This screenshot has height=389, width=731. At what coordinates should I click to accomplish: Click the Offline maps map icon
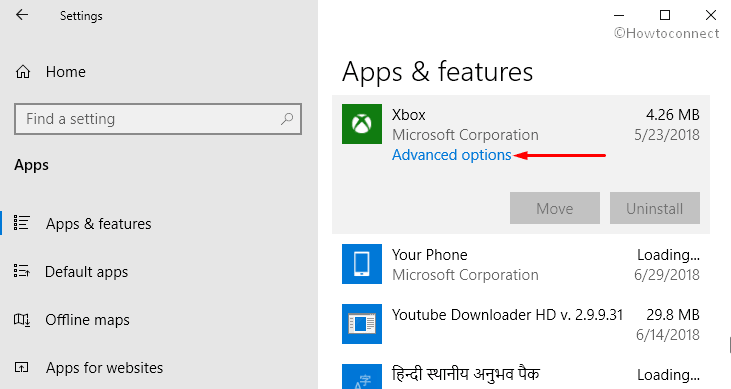22,320
